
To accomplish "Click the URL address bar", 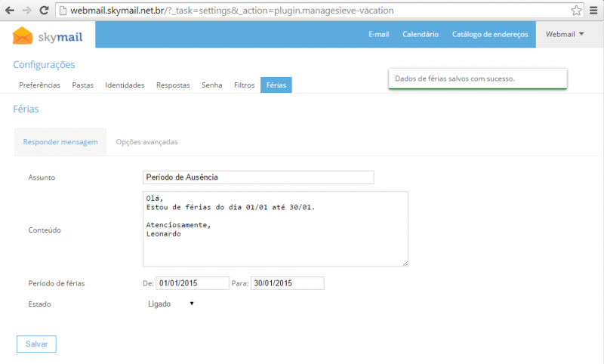I will tap(319, 11).
